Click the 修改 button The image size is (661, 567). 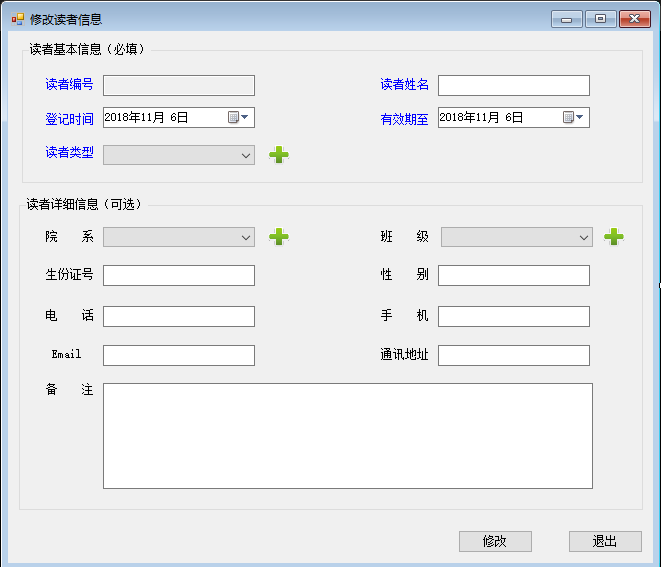tap(495, 541)
